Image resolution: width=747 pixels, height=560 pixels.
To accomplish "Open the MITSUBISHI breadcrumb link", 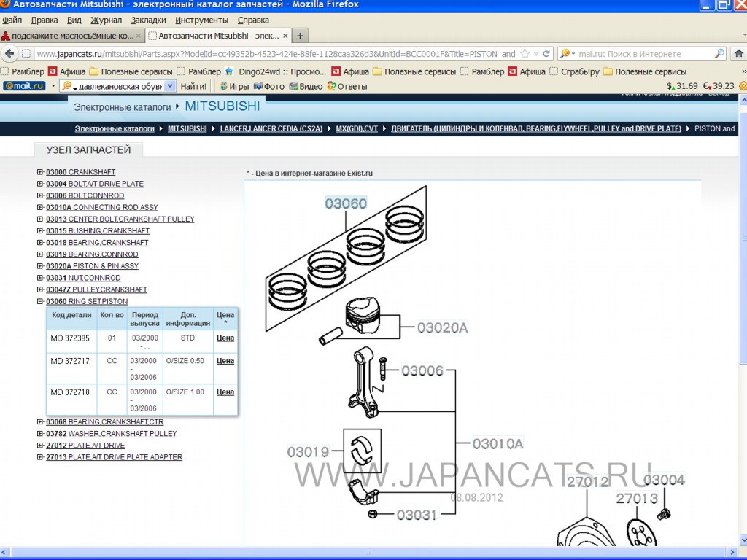I will pos(187,128).
